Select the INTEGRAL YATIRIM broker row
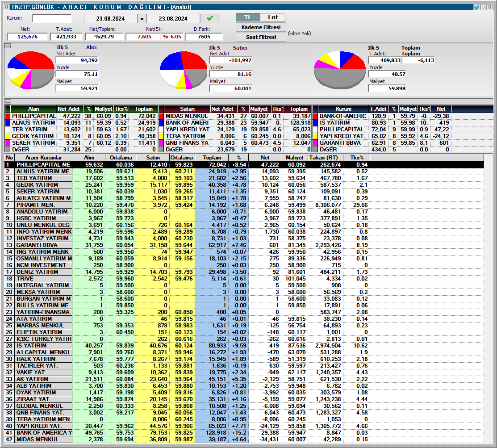The image size is (497, 448). coord(244,285)
